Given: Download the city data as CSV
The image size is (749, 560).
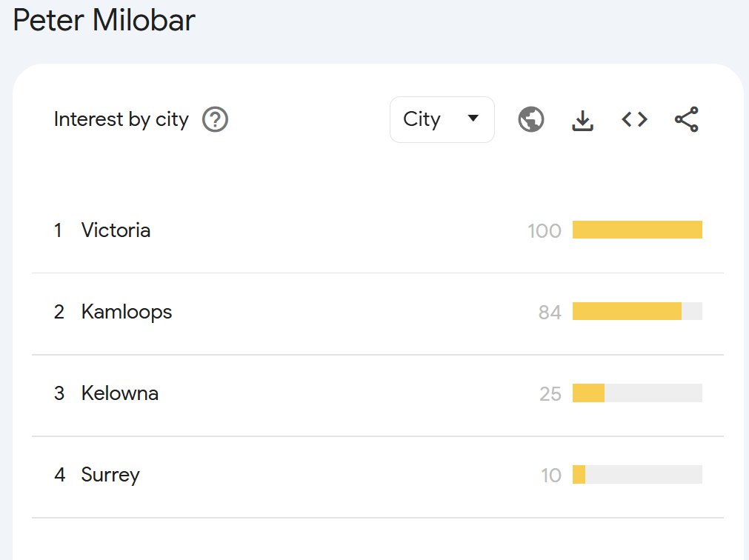Looking at the screenshot, I should pos(582,120).
